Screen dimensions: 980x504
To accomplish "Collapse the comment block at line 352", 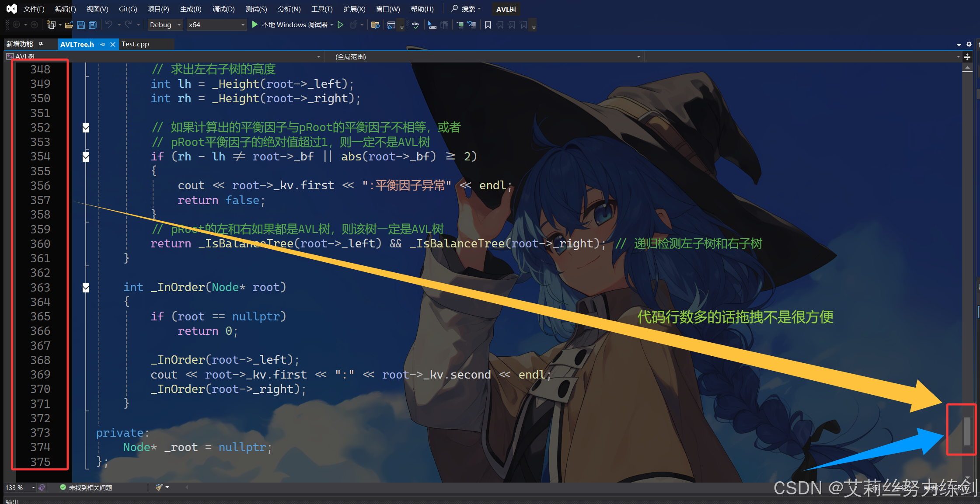I will pyautogui.click(x=86, y=128).
